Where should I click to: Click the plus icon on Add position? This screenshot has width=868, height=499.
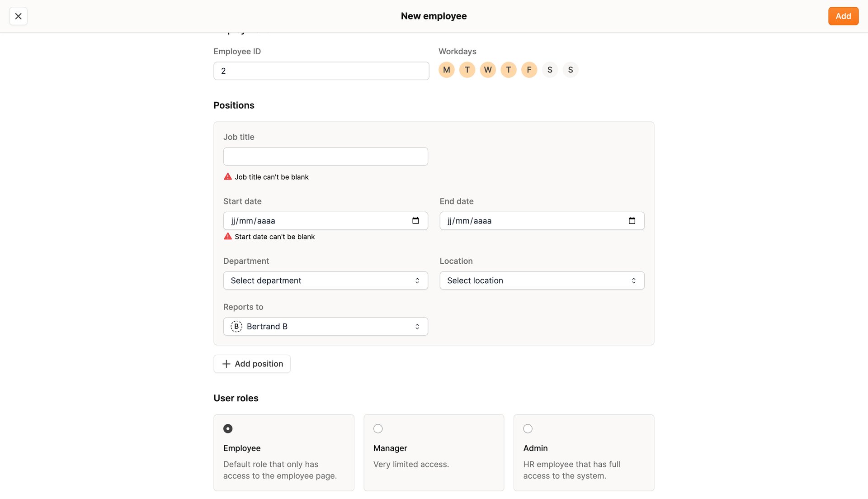pyautogui.click(x=226, y=364)
